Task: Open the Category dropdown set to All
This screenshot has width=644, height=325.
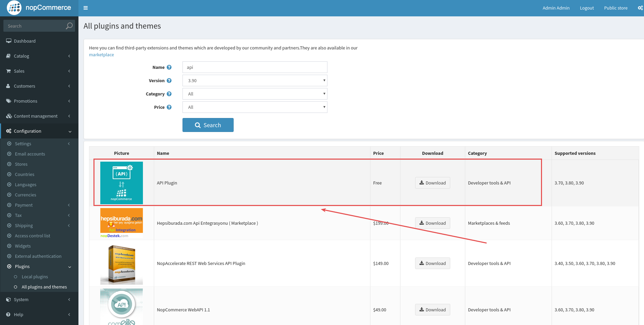Action: point(255,94)
